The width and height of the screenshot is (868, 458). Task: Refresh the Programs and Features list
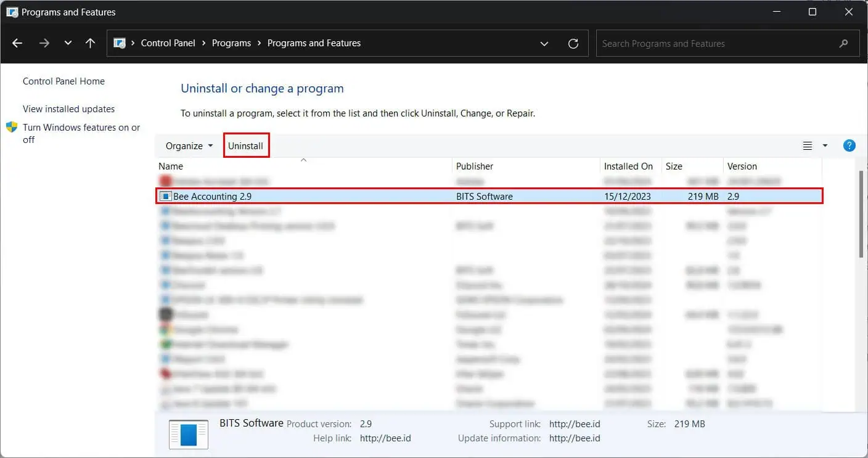click(x=573, y=44)
